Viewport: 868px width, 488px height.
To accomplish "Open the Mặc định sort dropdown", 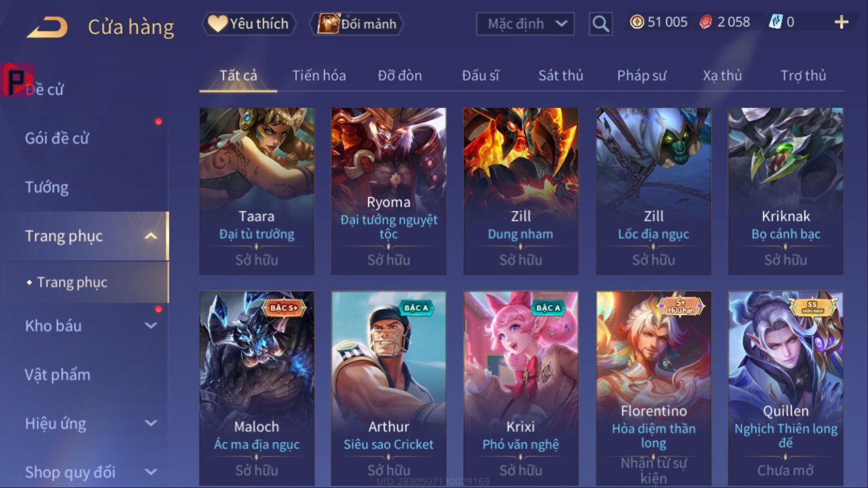I will pyautogui.click(x=525, y=24).
